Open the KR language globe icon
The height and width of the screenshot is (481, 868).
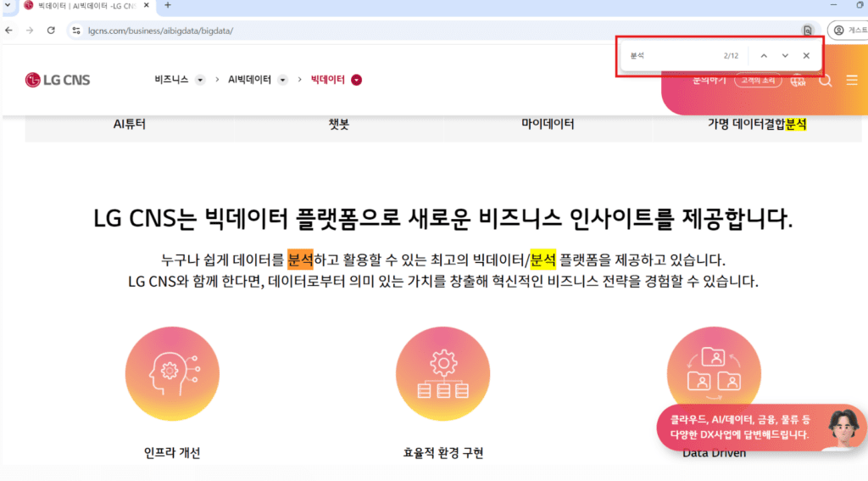pyautogui.click(x=798, y=81)
